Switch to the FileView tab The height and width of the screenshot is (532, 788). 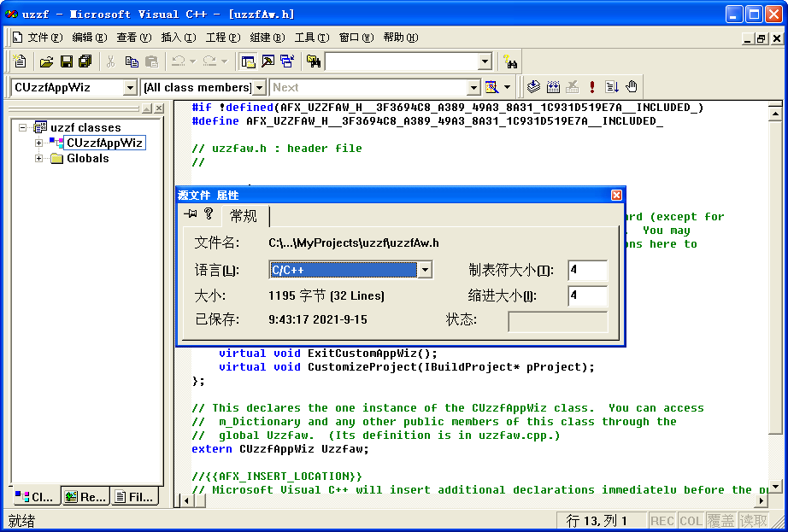point(135,497)
